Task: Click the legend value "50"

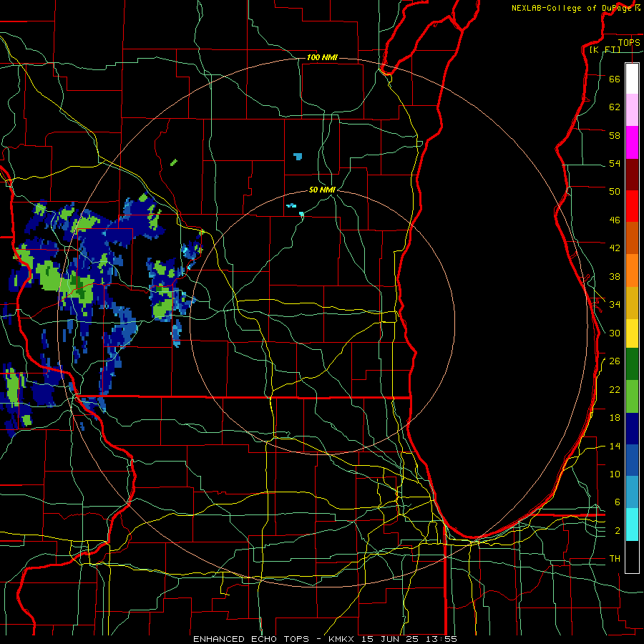Action: point(615,192)
